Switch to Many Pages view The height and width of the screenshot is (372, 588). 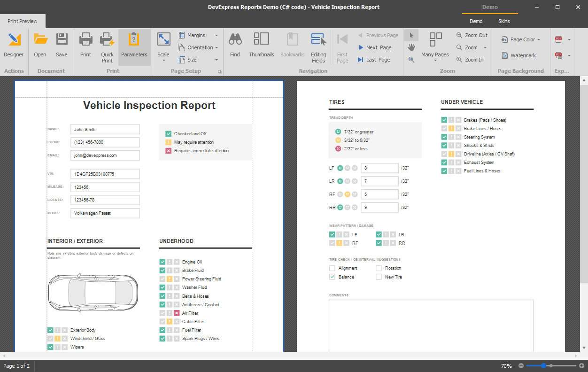click(435, 45)
